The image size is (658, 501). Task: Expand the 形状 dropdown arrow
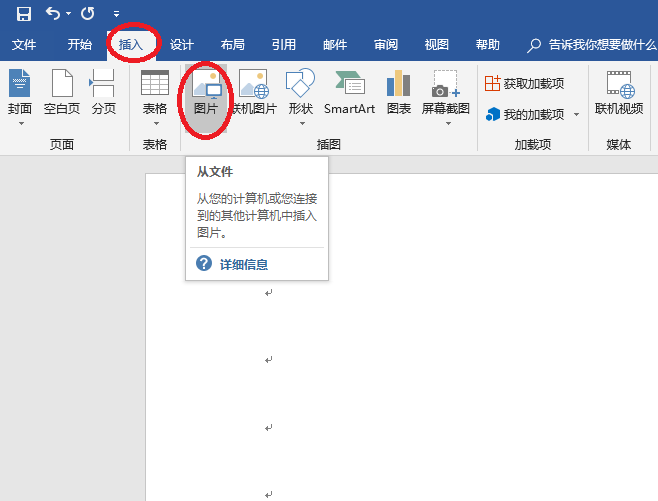click(302, 123)
